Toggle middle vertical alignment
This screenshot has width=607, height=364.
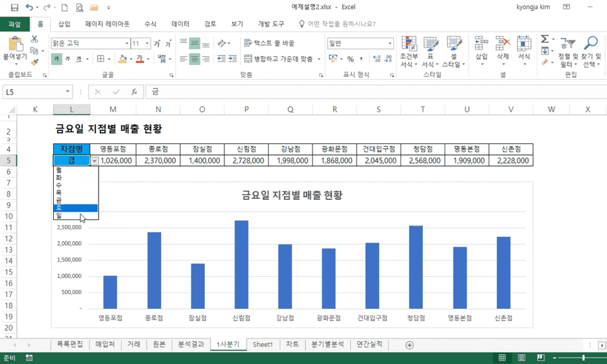[194, 44]
